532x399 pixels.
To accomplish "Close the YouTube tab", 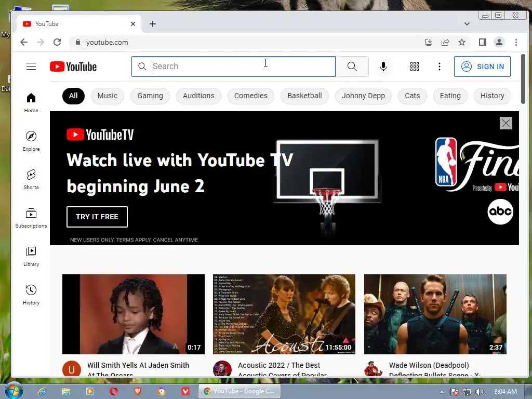I will click(133, 24).
